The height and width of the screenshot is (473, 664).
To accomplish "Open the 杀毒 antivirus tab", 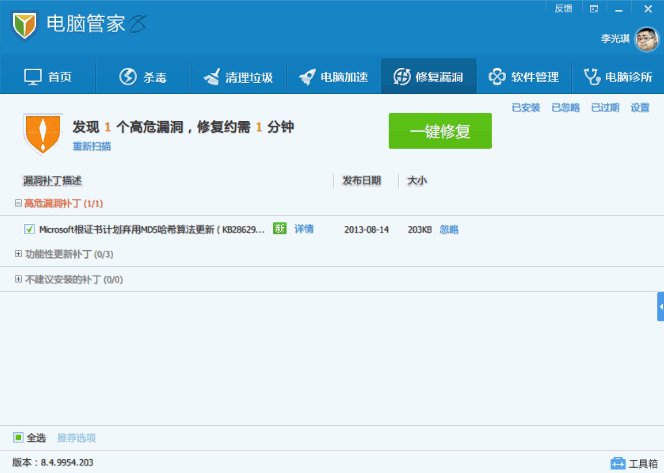I will pos(143,77).
